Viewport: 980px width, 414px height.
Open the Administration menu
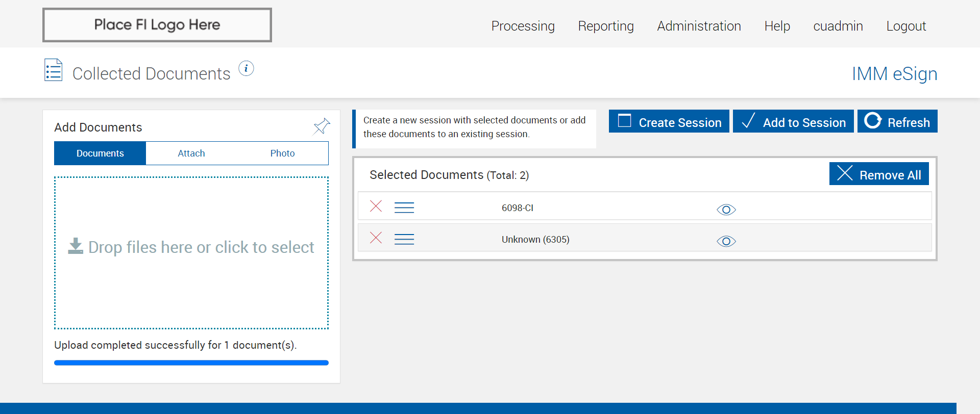698,26
